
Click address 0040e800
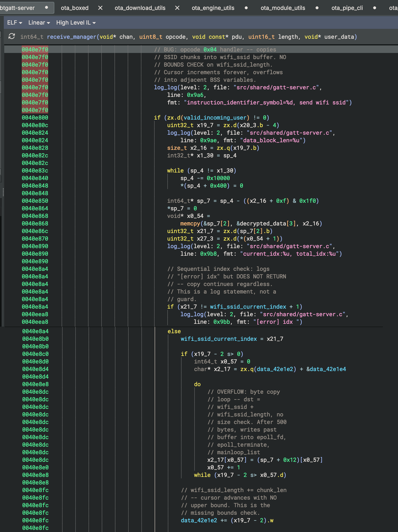click(x=35, y=118)
